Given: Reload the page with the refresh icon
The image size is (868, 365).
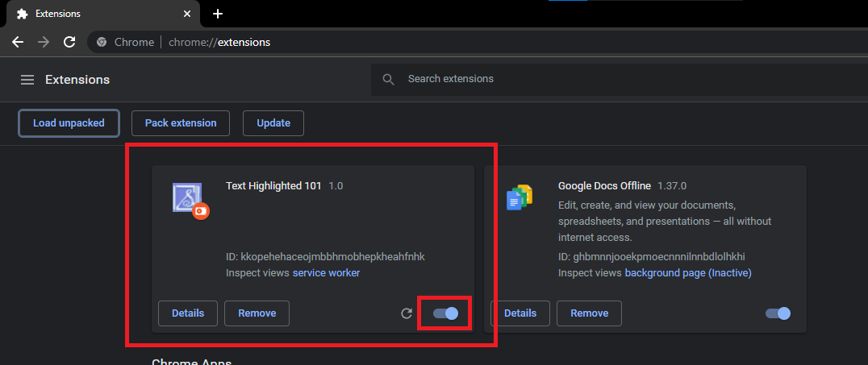Looking at the screenshot, I should (69, 42).
